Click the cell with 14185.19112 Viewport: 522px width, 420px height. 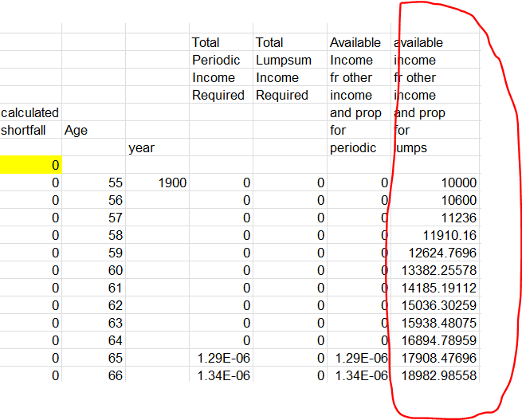(435, 288)
